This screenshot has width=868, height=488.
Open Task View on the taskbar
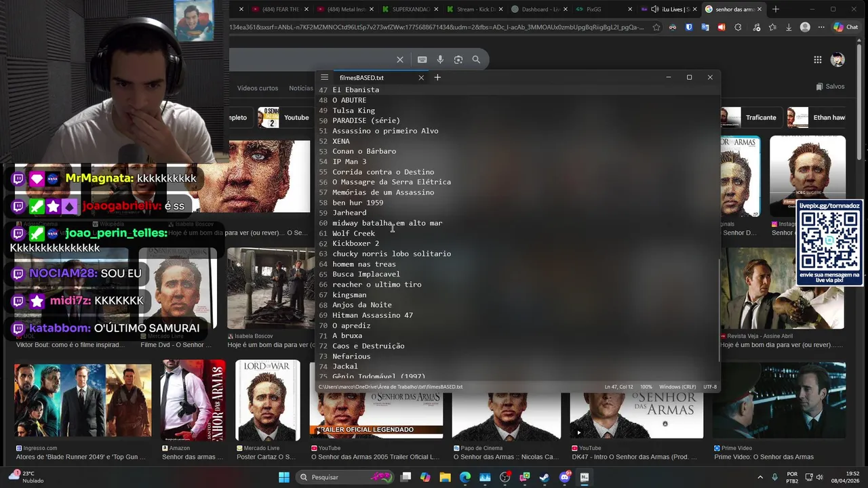406,477
